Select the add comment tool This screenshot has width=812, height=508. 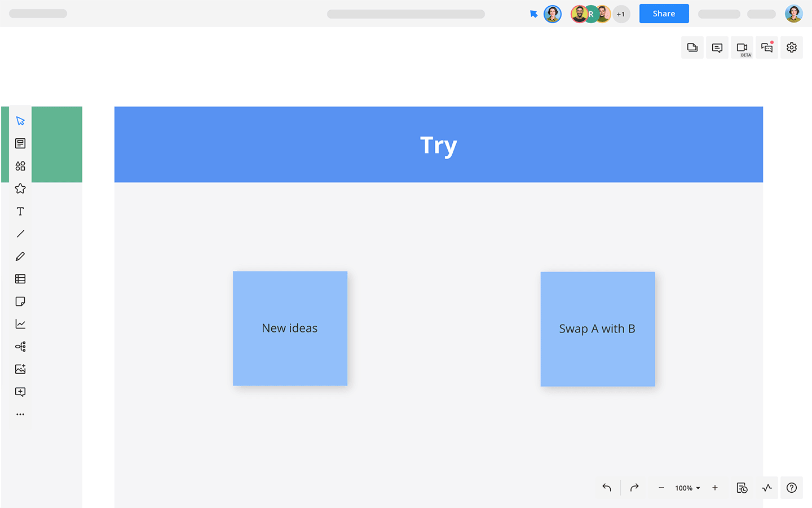pyautogui.click(x=20, y=392)
